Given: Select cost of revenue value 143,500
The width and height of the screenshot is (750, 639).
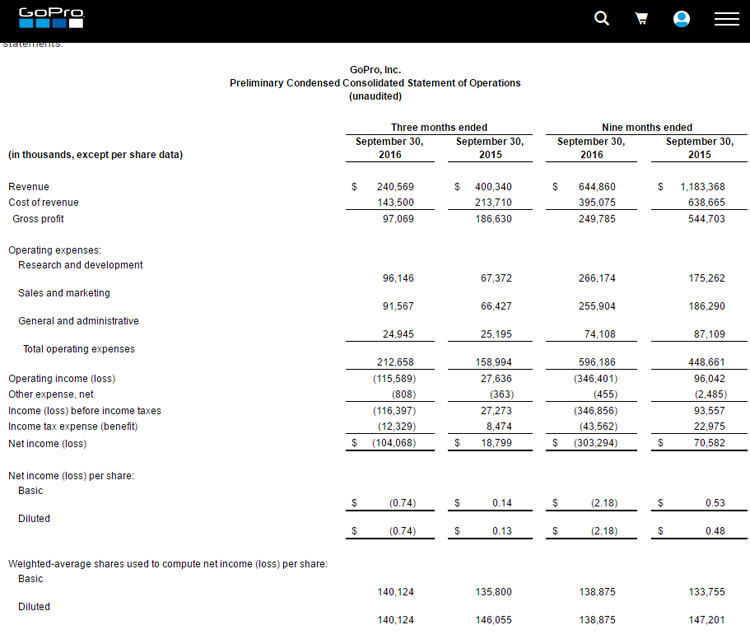Looking at the screenshot, I should click(395, 202).
